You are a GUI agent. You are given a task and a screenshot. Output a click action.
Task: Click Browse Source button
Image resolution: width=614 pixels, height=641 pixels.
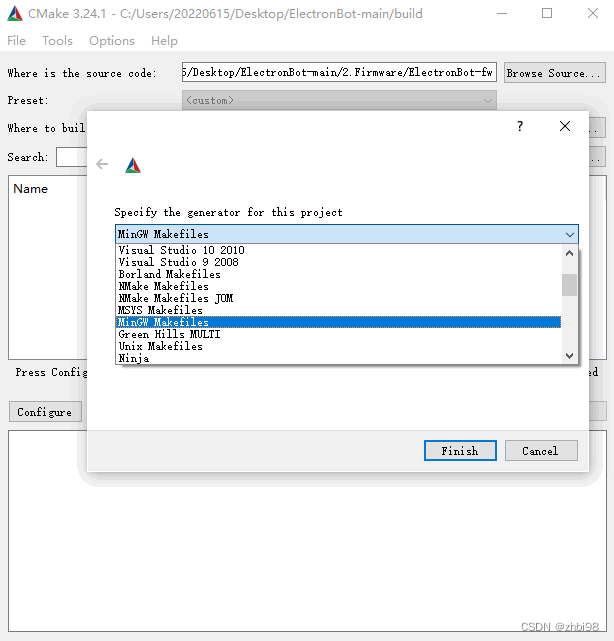tap(555, 73)
